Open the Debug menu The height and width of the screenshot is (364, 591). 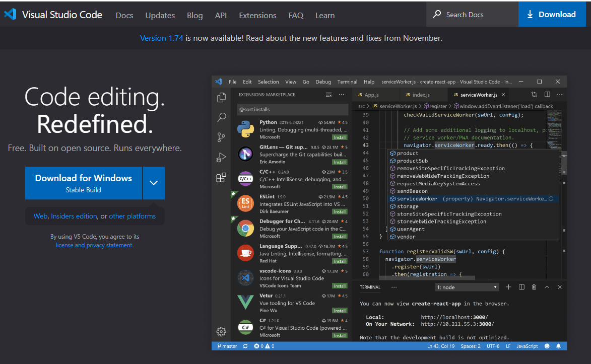click(323, 82)
